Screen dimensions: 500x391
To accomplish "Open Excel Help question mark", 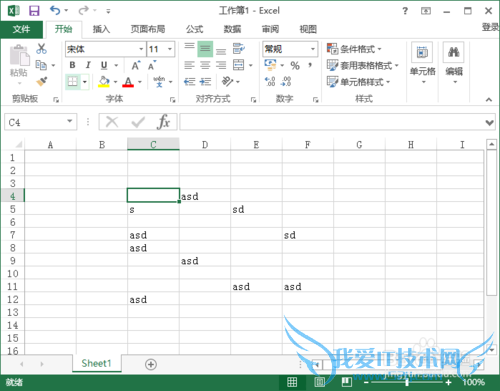I will 405,11.
